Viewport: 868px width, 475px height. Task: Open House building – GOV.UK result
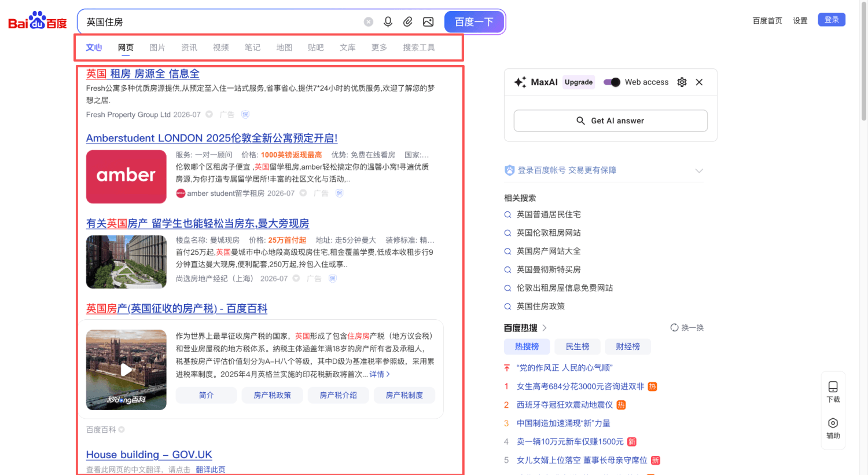click(149, 455)
